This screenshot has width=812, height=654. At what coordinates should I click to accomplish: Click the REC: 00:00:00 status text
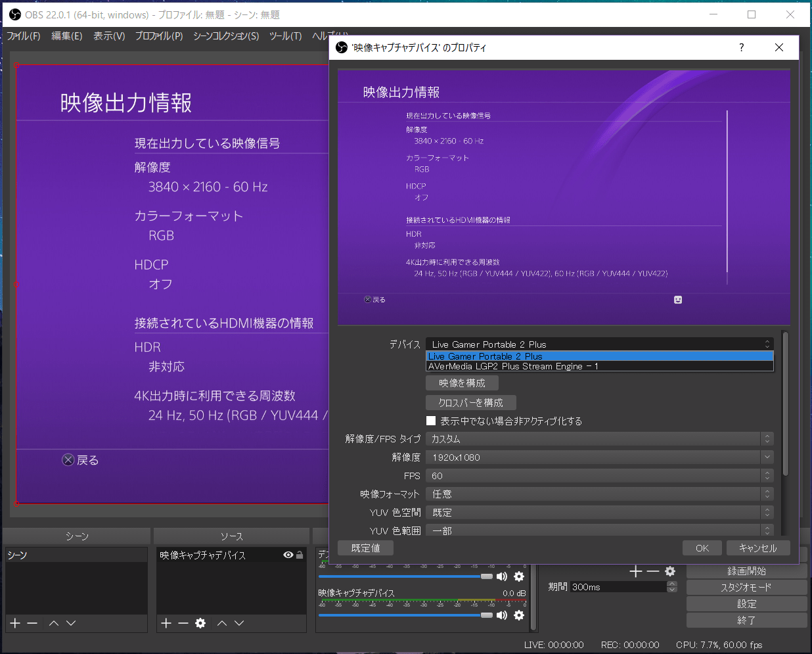[x=630, y=645]
